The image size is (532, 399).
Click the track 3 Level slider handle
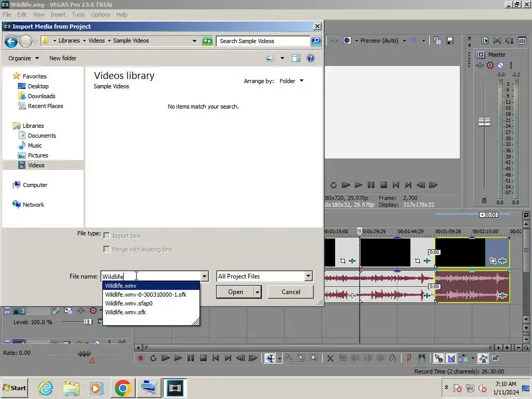pos(88,322)
